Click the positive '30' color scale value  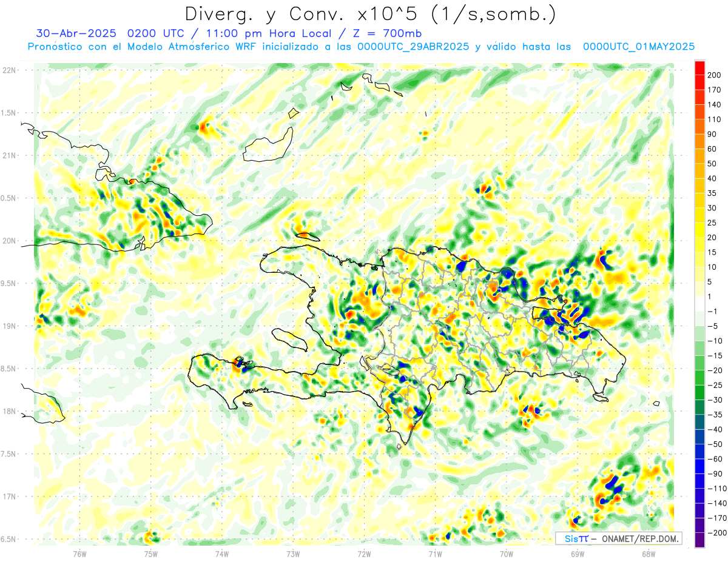713,208
